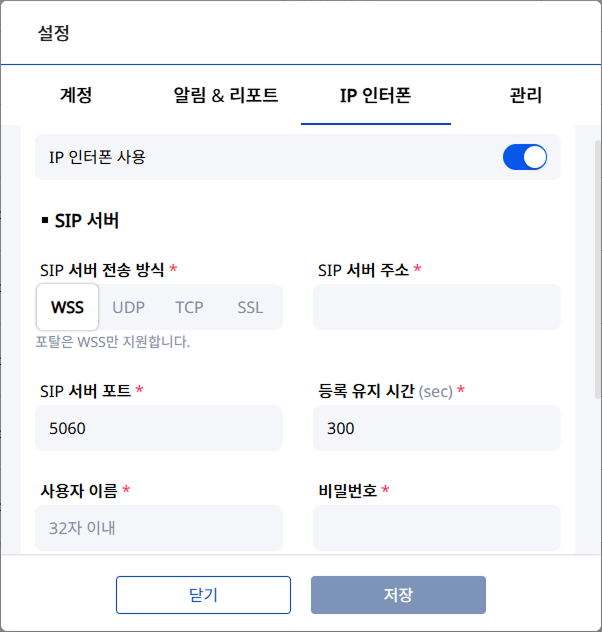Open the 알림 & 리포트 tab
Screen dimensions: 602x632
click(x=226, y=96)
